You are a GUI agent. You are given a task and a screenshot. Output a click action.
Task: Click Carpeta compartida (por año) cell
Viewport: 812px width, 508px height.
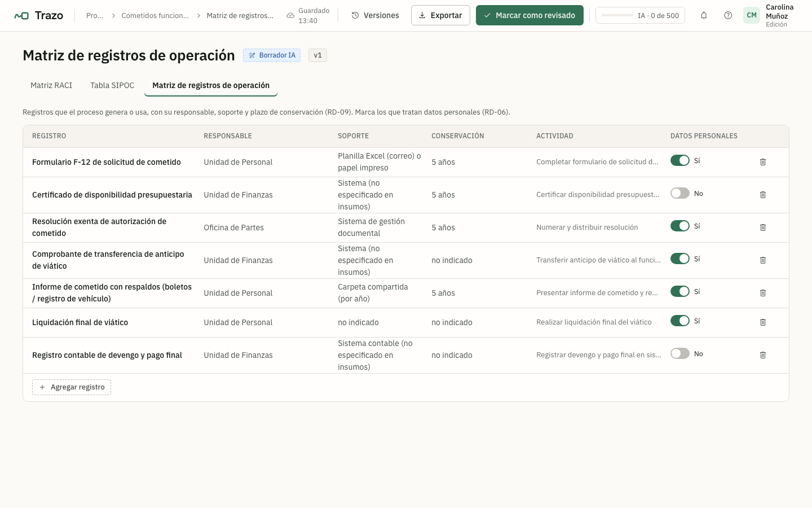(373, 293)
